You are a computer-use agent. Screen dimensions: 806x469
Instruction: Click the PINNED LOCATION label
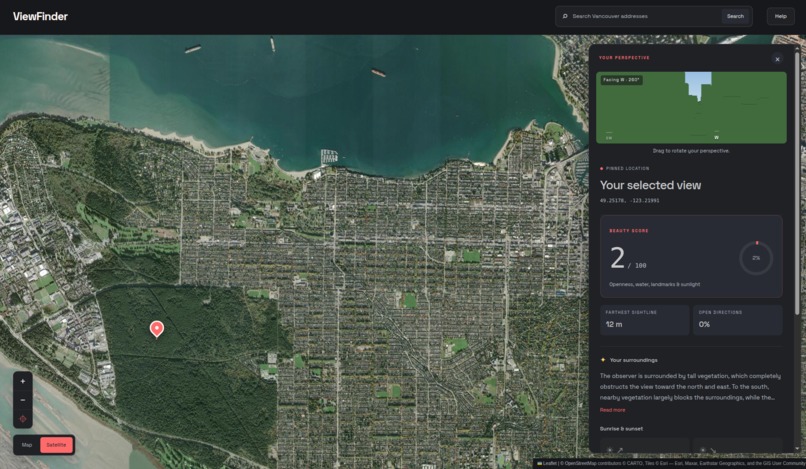tap(627, 168)
